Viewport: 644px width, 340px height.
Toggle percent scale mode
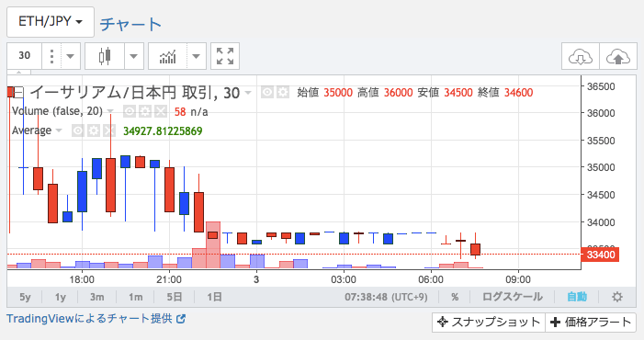(x=455, y=297)
